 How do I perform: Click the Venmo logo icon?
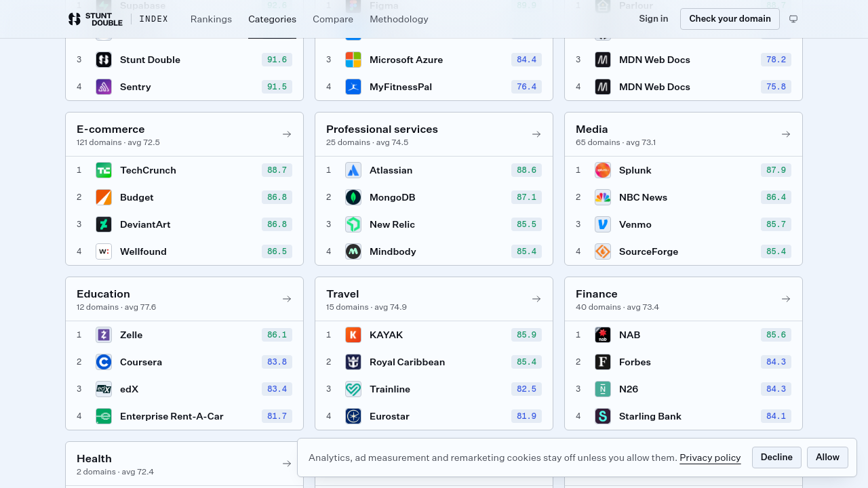click(x=603, y=224)
